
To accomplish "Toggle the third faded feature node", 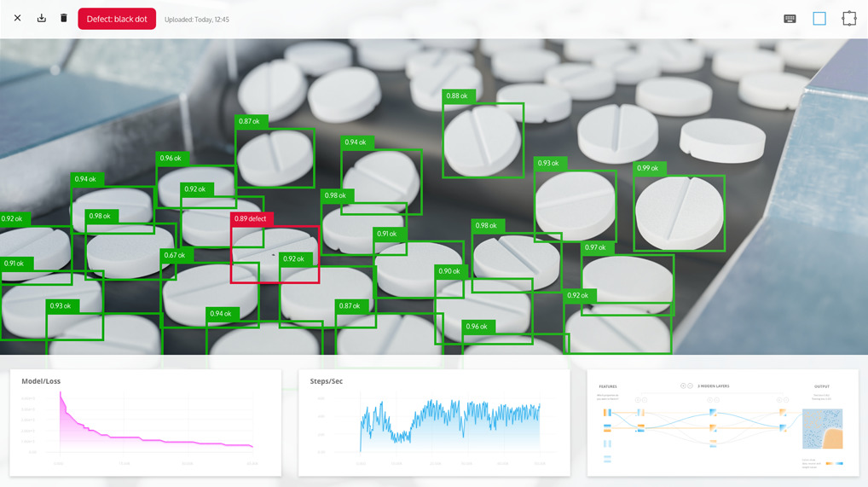I will [607, 444].
